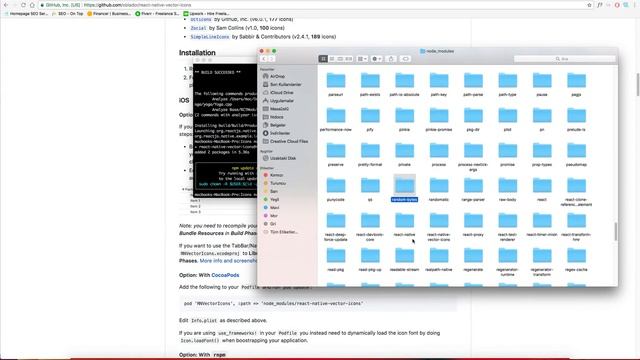Click browser back arrow
This screenshot has width=640, height=360.
pyautogui.click(x=6, y=5)
